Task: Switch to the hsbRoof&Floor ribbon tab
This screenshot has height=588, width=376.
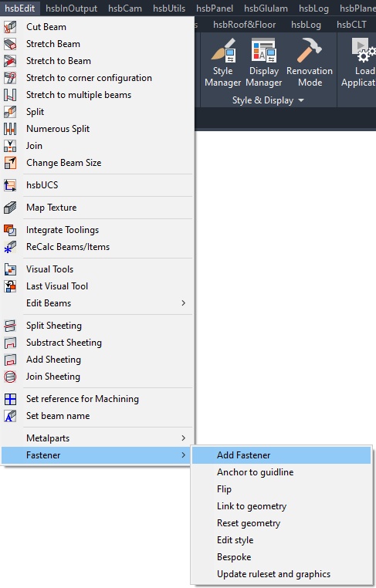Action: click(x=244, y=25)
